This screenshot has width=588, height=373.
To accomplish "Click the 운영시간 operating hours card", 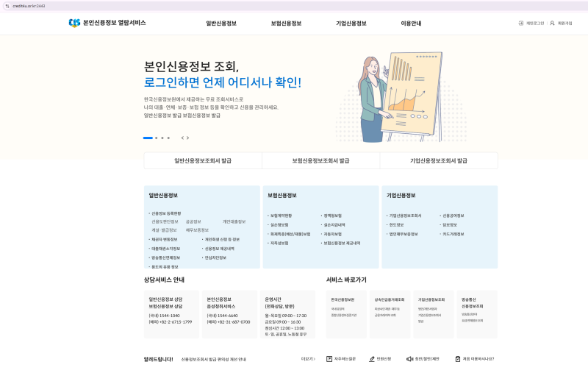I will click(x=287, y=314).
